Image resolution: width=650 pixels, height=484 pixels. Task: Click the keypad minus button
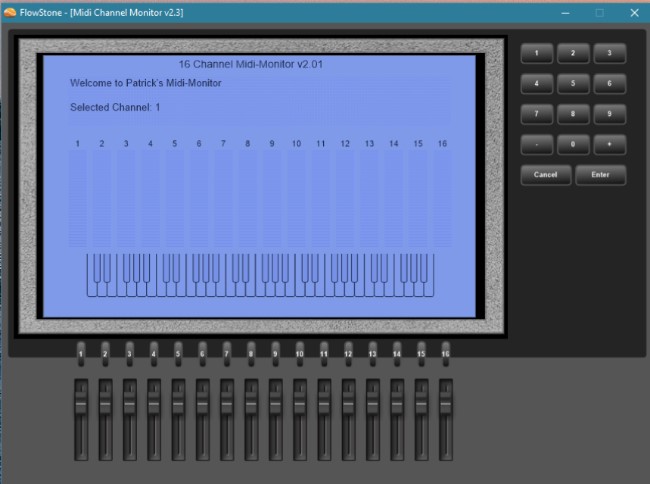537,144
